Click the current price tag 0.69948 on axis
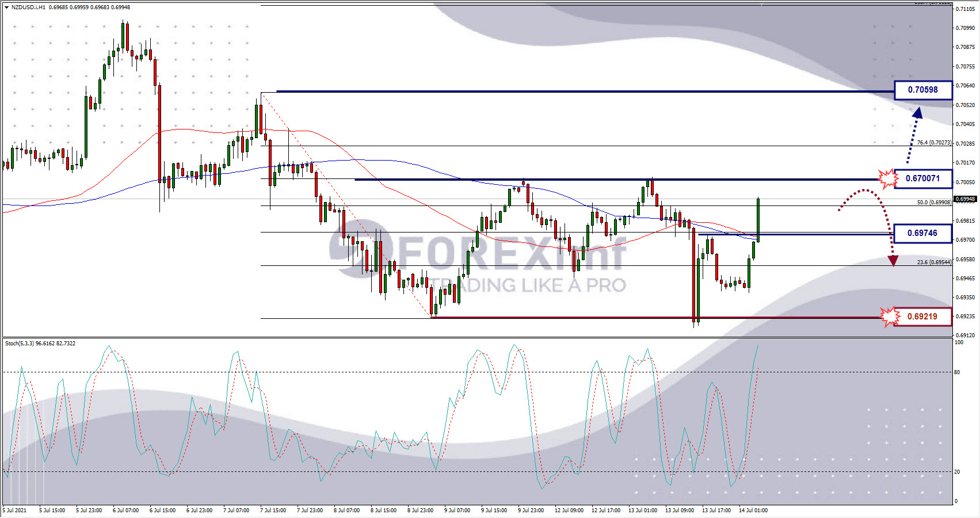This screenshot has height=518, width=980. tap(965, 199)
